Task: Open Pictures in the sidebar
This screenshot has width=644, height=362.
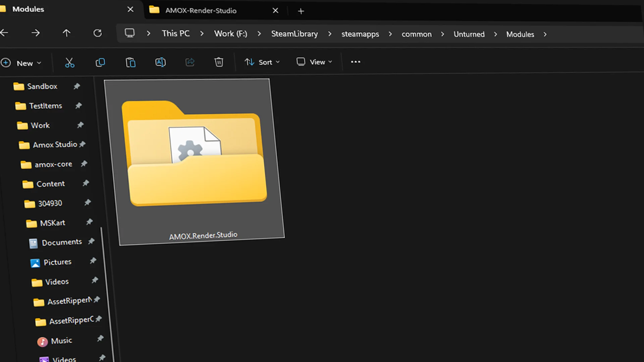Action: click(51, 262)
